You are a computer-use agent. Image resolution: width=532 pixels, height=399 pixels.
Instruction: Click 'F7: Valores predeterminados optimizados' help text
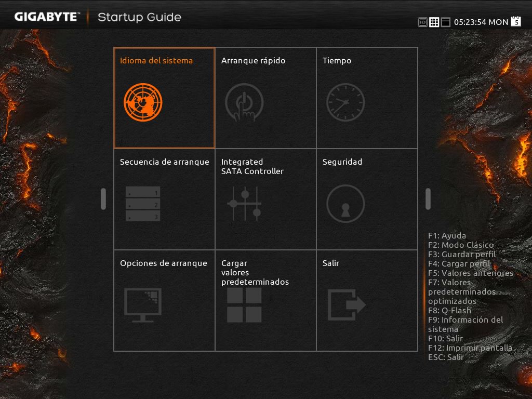(x=462, y=292)
